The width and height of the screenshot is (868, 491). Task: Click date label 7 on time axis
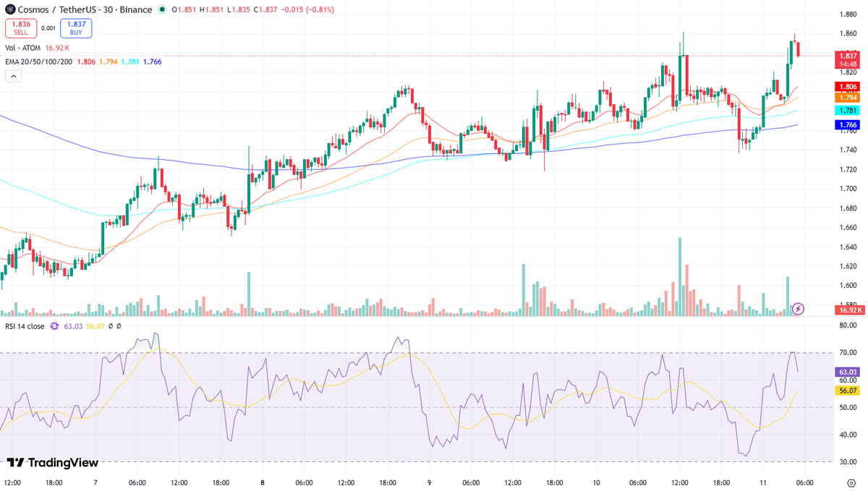pyautogui.click(x=95, y=482)
